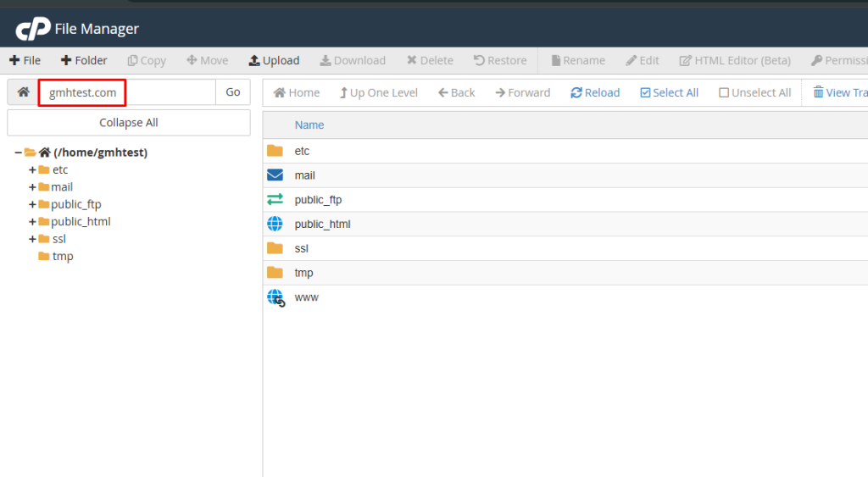
Task: Click the public_ftp transfer arrows icon
Action: pos(275,200)
